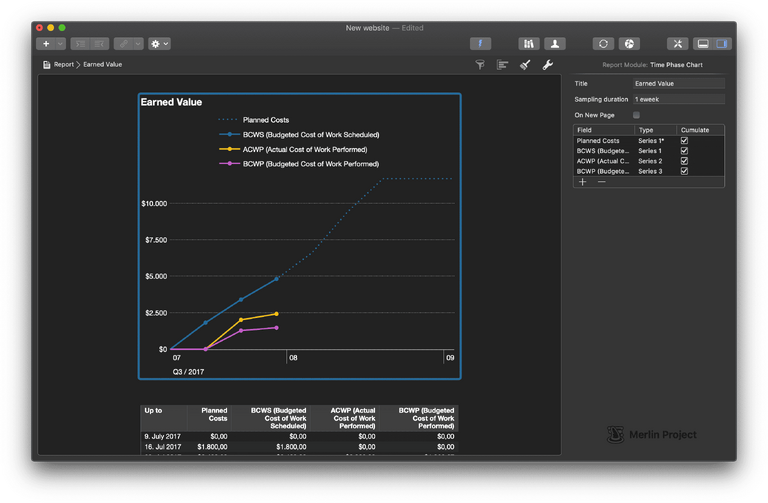Click the sync refresh icon
The width and height of the screenshot is (768, 503).
point(603,44)
